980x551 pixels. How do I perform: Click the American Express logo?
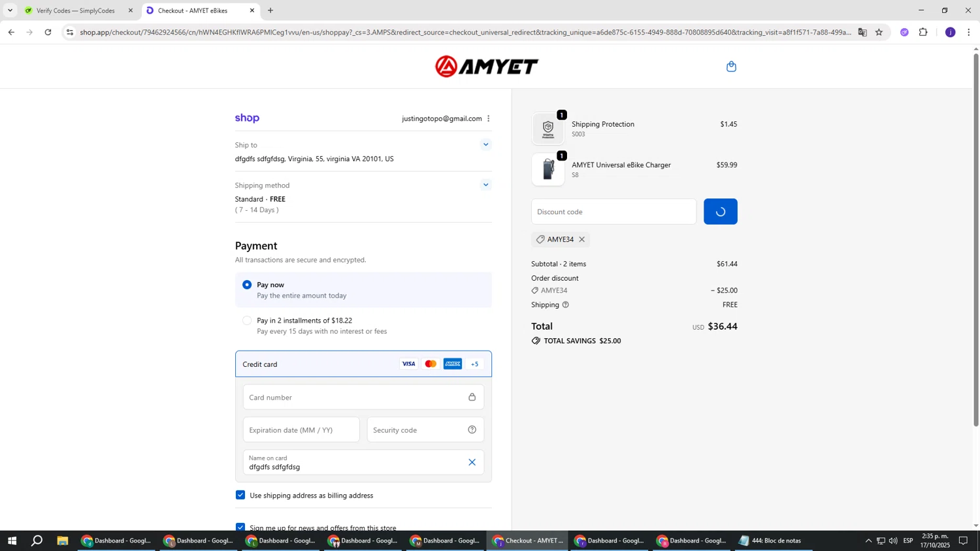tap(453, 364)
